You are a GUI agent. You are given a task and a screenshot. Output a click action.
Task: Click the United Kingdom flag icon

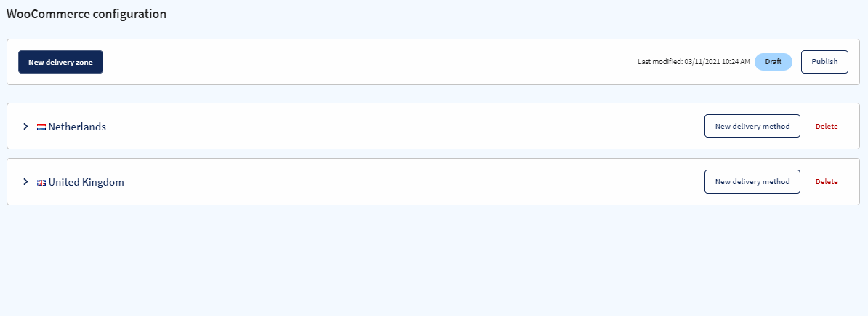[x=41, y=183]
